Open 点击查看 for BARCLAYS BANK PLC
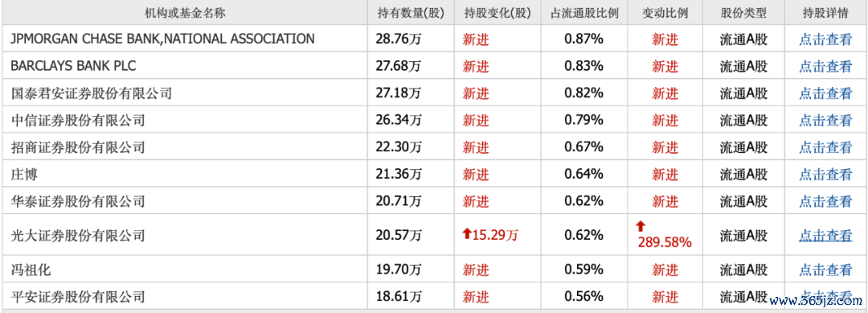868x313 pixels. point(825,66)
